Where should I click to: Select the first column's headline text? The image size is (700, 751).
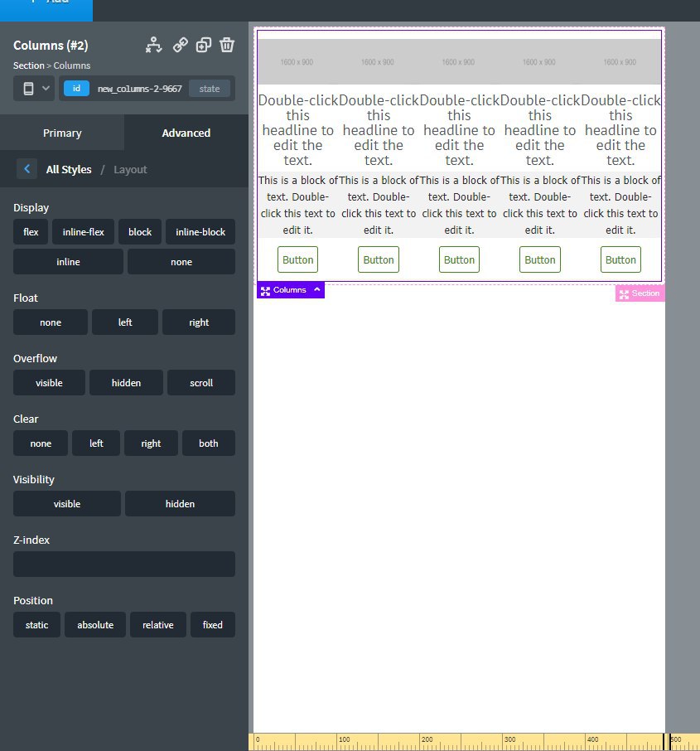(x=298, y=130)
